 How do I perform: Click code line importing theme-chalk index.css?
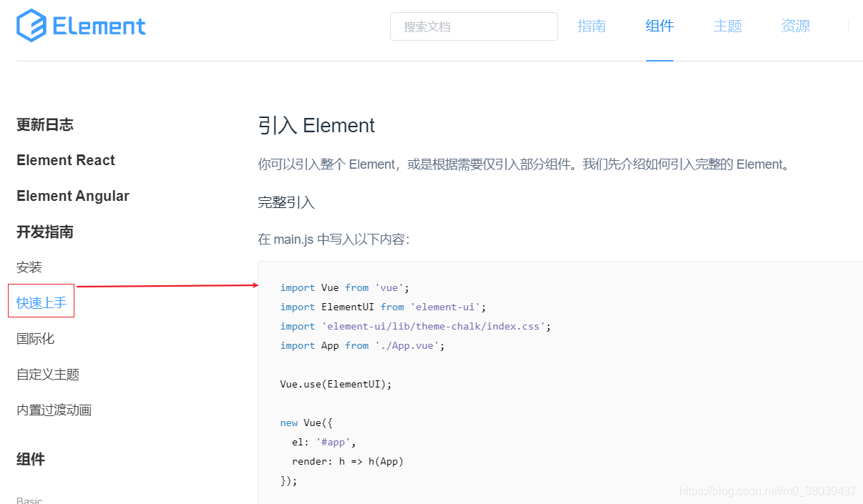pos(416,326)
